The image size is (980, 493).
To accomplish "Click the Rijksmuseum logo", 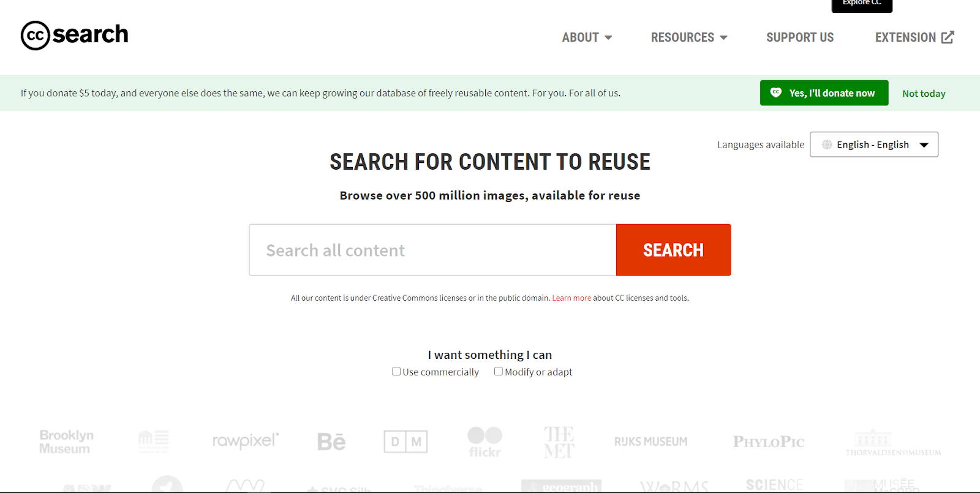I will tap(650, 442).
